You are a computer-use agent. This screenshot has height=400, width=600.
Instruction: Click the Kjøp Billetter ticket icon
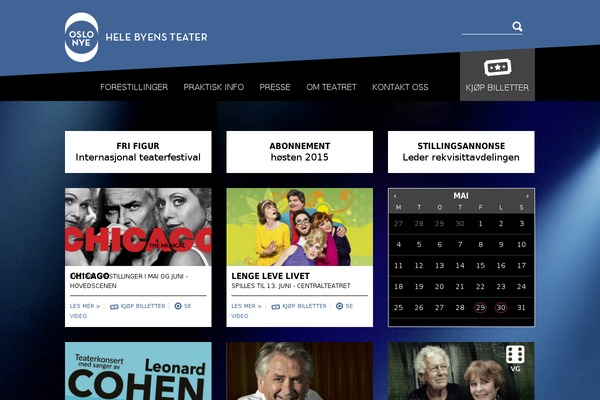(497, 67)
